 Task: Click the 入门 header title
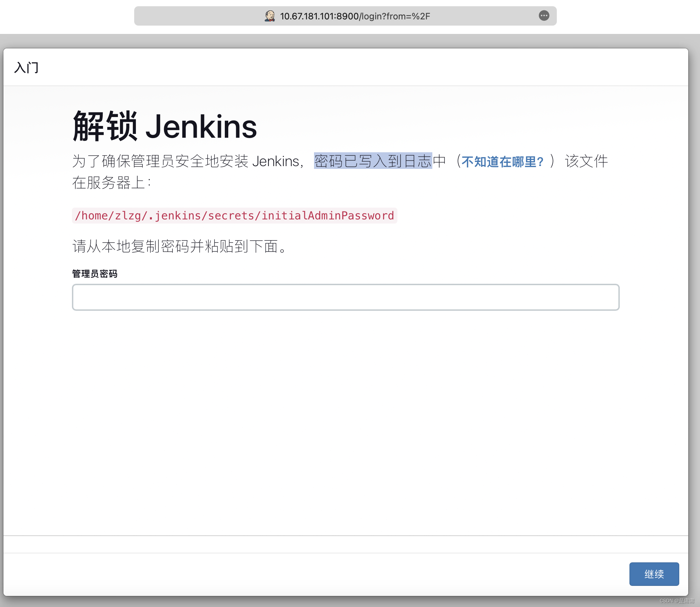(26, 67)
